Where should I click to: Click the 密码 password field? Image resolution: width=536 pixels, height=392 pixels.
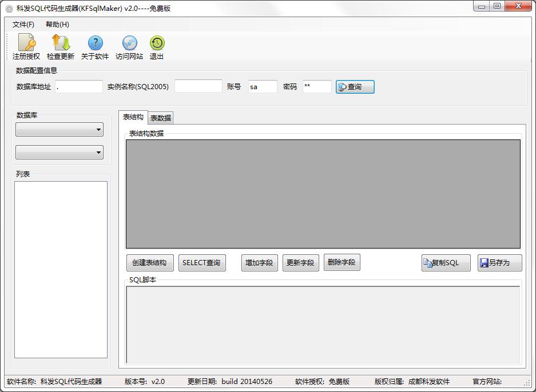[x=317, y=87]
